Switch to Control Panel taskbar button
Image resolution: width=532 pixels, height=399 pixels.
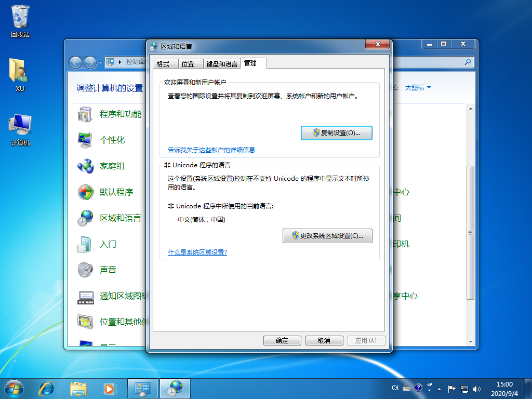[x=142, y=389]
